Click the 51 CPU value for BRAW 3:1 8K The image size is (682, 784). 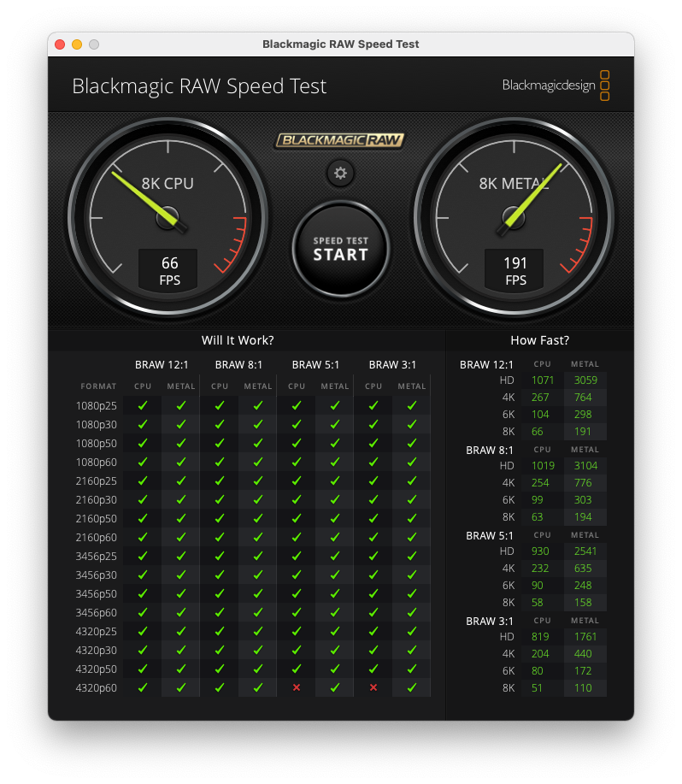pos(537,688)
